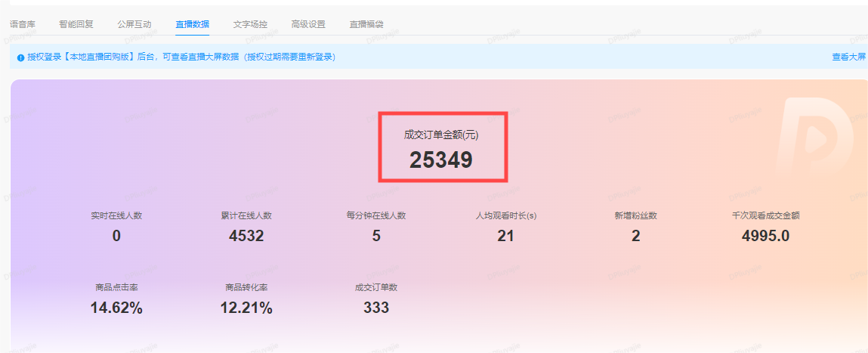
Task: Select the 每分钟在线人数 statistic
Action: coord(376,227)
